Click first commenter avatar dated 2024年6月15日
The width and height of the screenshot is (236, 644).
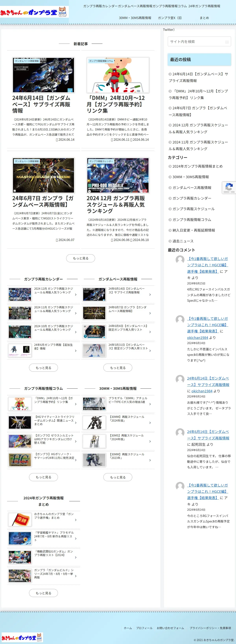pos(180,259)
